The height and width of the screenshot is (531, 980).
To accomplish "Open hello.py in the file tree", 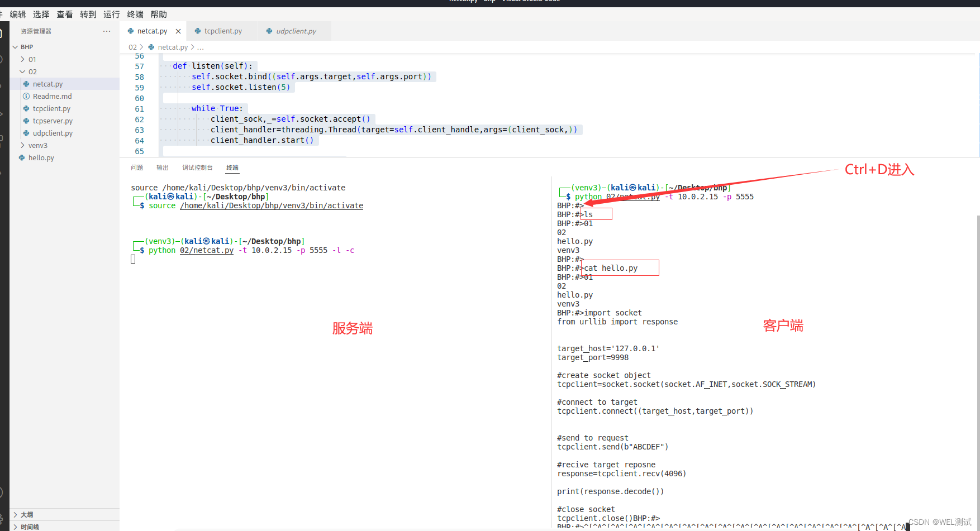I will pos(41,157).
